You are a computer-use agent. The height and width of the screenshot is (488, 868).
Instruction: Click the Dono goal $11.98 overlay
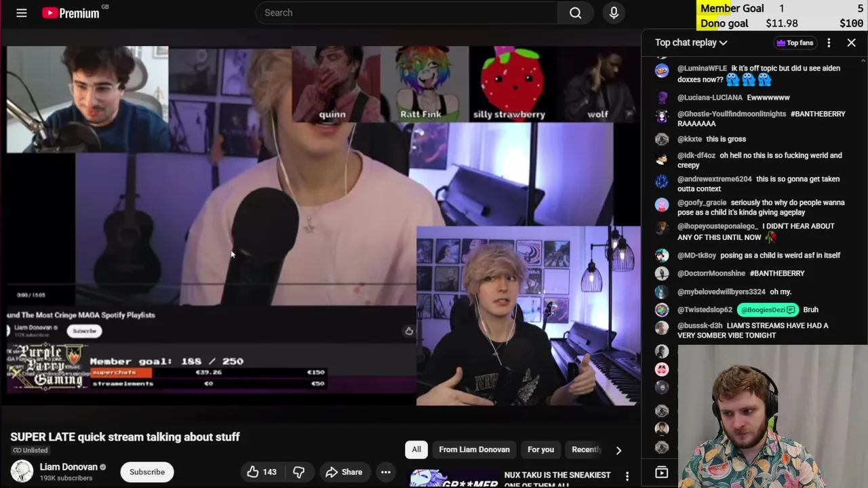tap(782, 23)
